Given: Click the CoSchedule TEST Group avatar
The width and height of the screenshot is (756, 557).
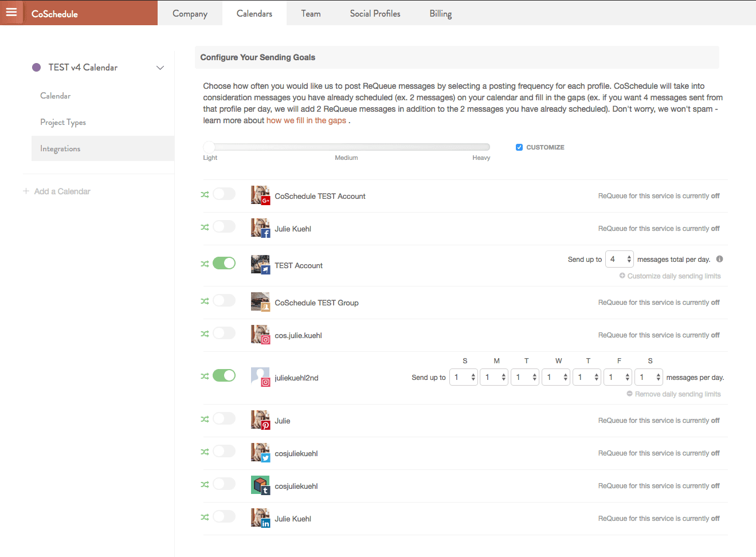Looking at the screenshot, I should 260,302.
